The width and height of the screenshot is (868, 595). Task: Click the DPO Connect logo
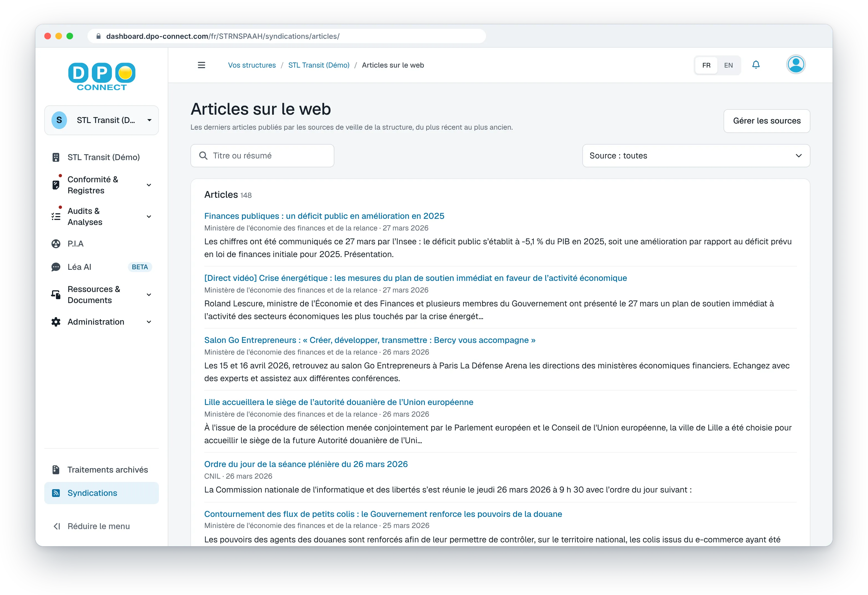pos(102,77)
